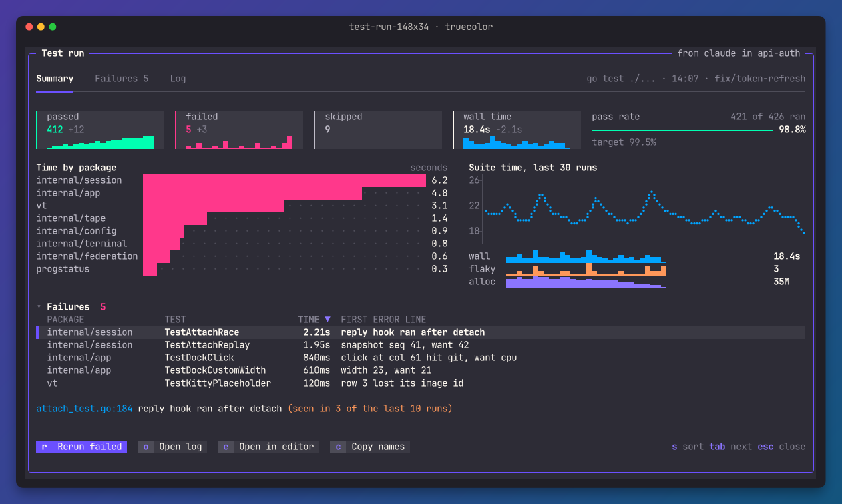Select the TestKittyPlaceholder failure row

(x=421, y=383)
